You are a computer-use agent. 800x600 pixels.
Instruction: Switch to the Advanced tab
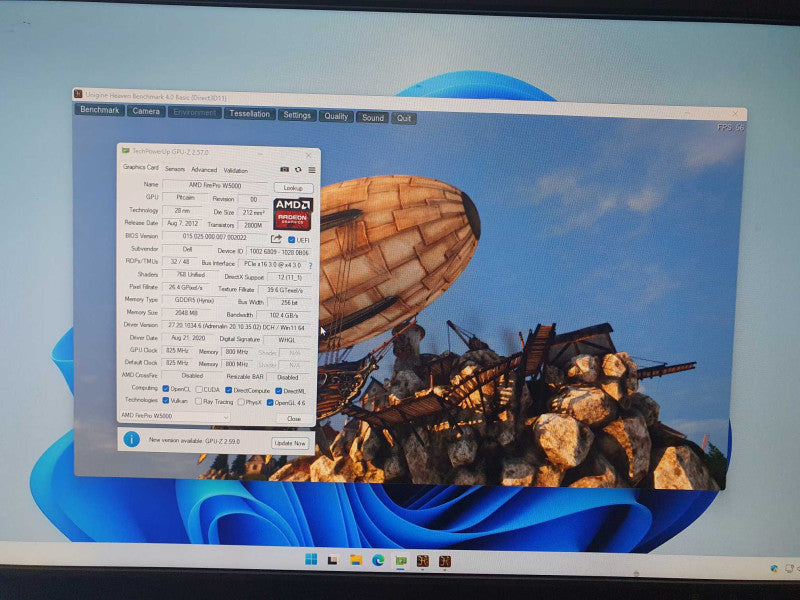(204, 169)
